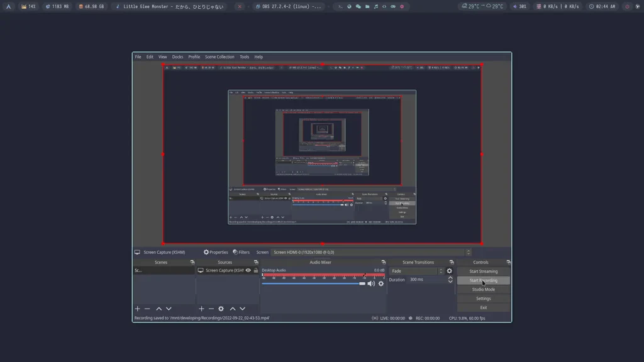Open the Fade transition selector
The image size is (644, 362).
pyautogui.click(x=415, y=271)
